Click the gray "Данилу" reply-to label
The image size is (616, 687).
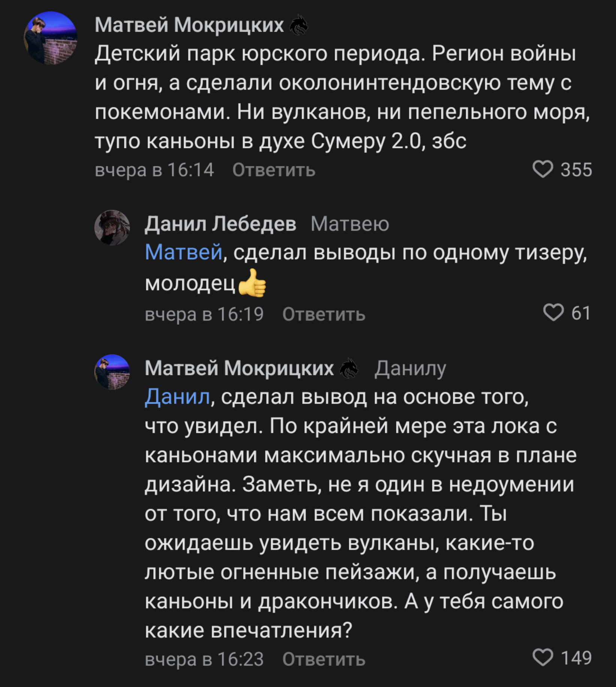[x=410, y=369]
